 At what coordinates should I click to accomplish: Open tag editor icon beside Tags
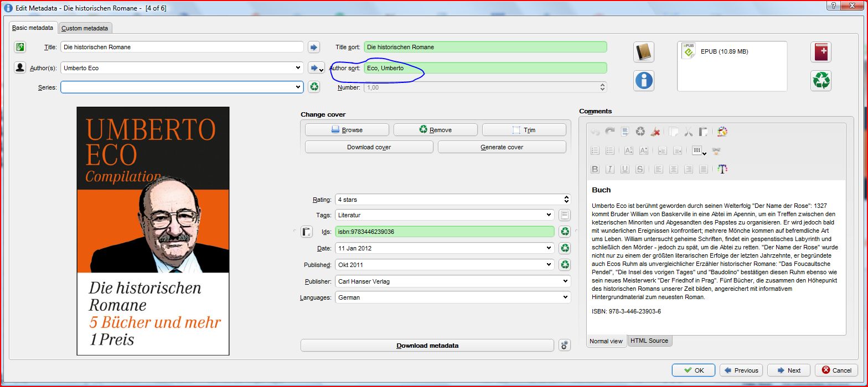pos(564,215)
